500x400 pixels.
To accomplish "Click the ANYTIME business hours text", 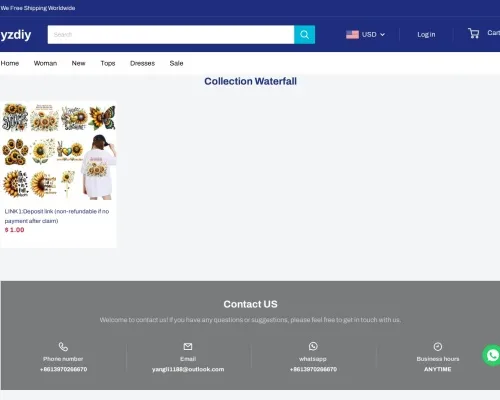I will click(438, 369).
